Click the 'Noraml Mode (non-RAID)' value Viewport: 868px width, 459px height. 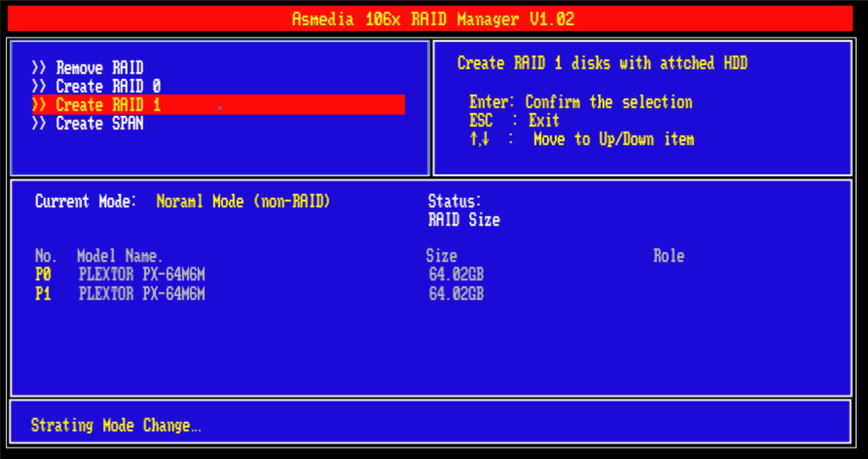243,201
